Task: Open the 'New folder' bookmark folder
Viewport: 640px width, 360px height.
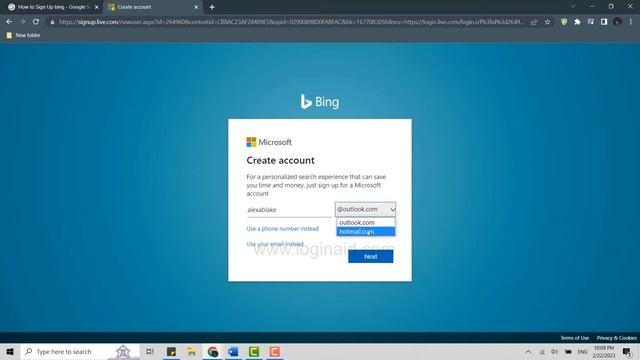Action: 23,36
